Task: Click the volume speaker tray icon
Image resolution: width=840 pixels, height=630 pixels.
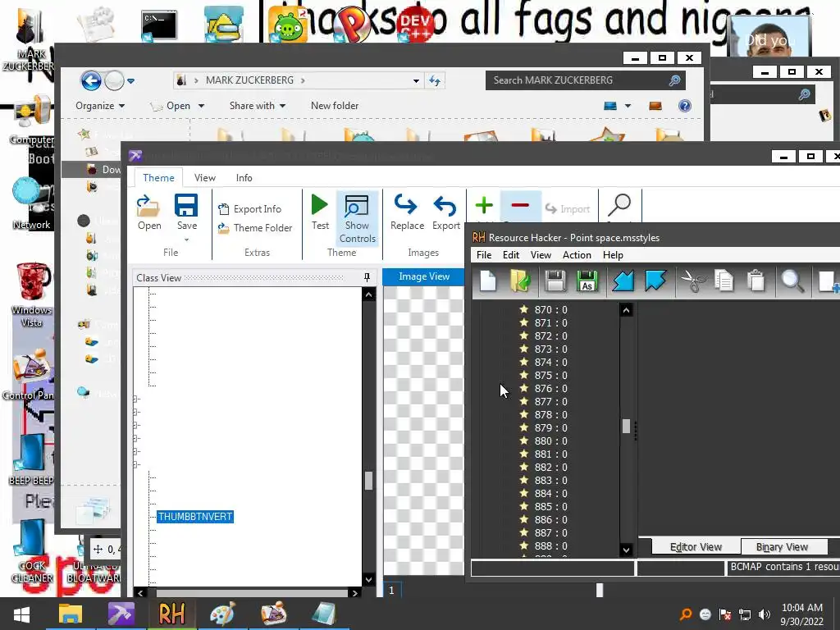Action: click(765, 614)
